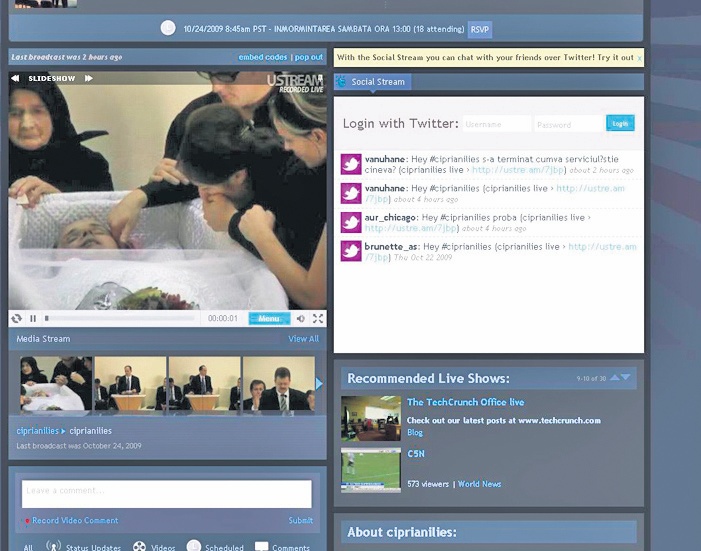Open The TechCrunch Office live thumbnail
Screen dimensions: 701x551
pyautogui.click(x=370, y=418)
